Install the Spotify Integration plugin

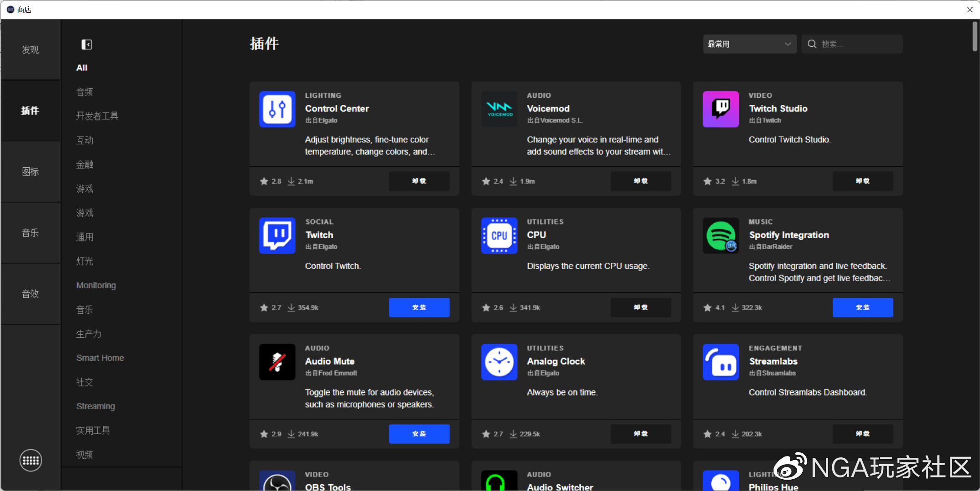coord(863,307)
